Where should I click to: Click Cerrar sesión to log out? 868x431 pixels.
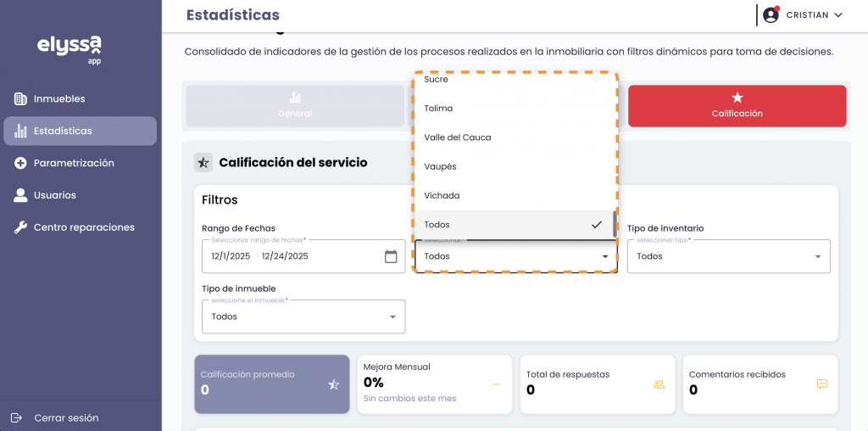pyautogui.click(x=66, y=417)
